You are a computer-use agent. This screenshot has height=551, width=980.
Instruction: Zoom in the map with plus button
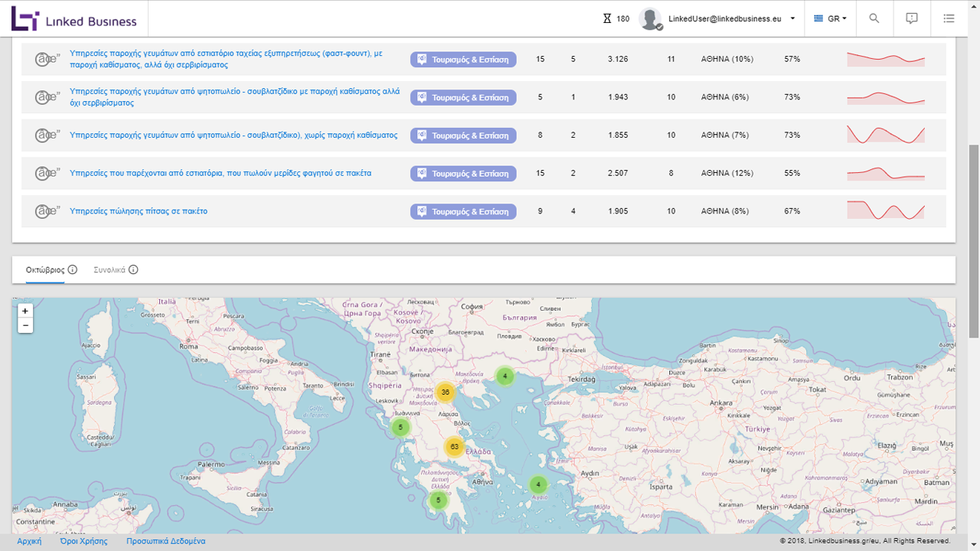click(x=25, y=311)
